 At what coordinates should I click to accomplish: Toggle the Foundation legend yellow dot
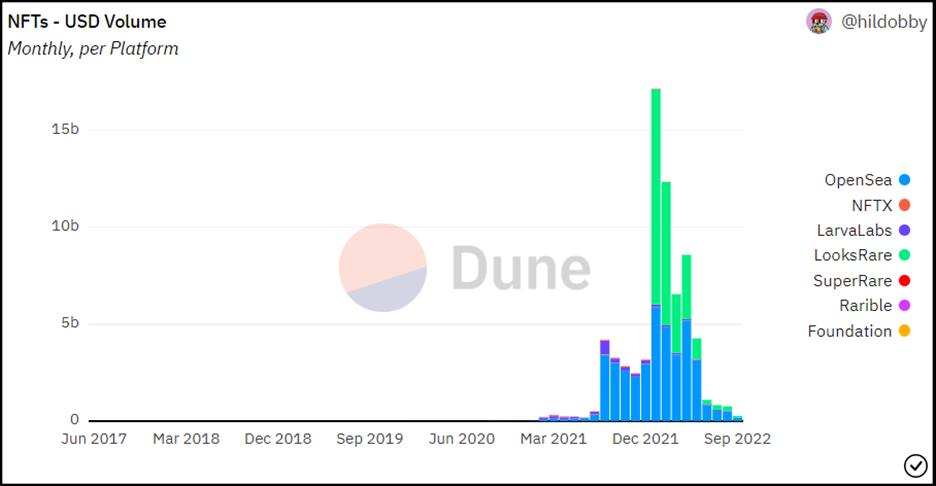point(904,331)
